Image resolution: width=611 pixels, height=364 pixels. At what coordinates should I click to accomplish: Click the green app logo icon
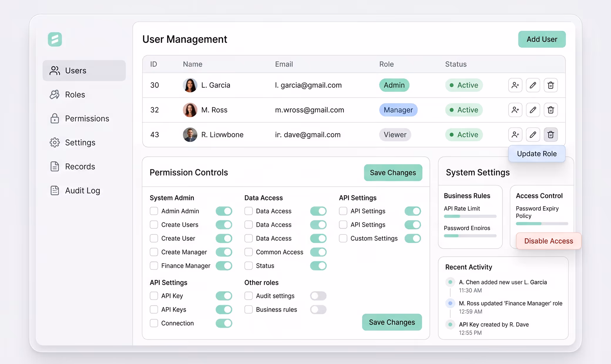click(55, 39)
